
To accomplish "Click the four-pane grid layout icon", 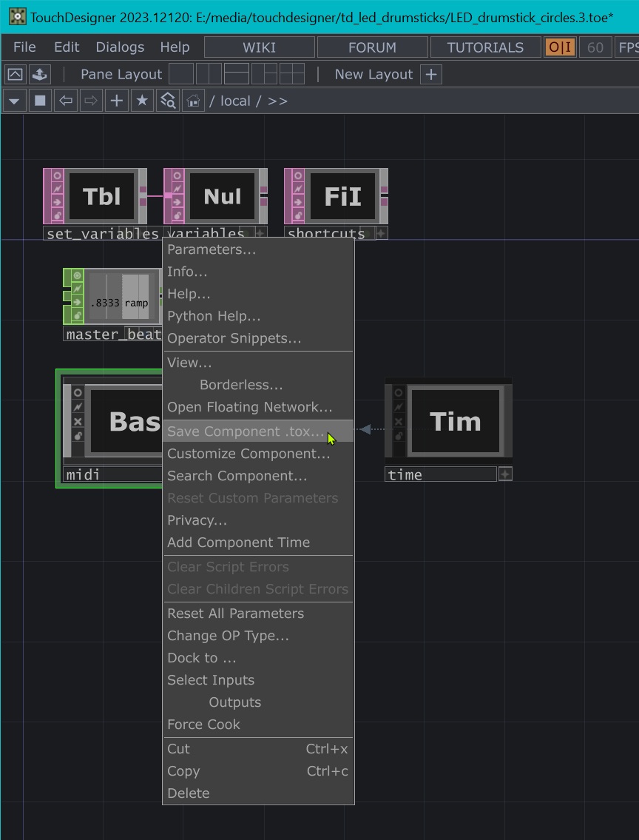I will 291,74.
